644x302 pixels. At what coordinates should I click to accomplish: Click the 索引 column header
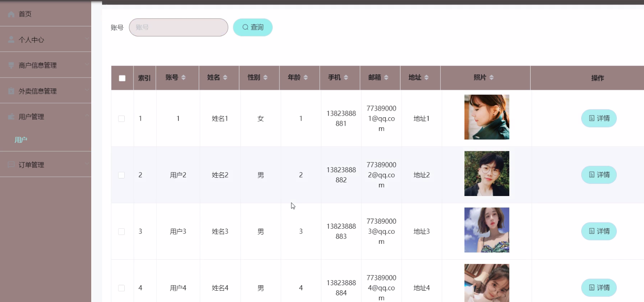[x=144, y=78]
